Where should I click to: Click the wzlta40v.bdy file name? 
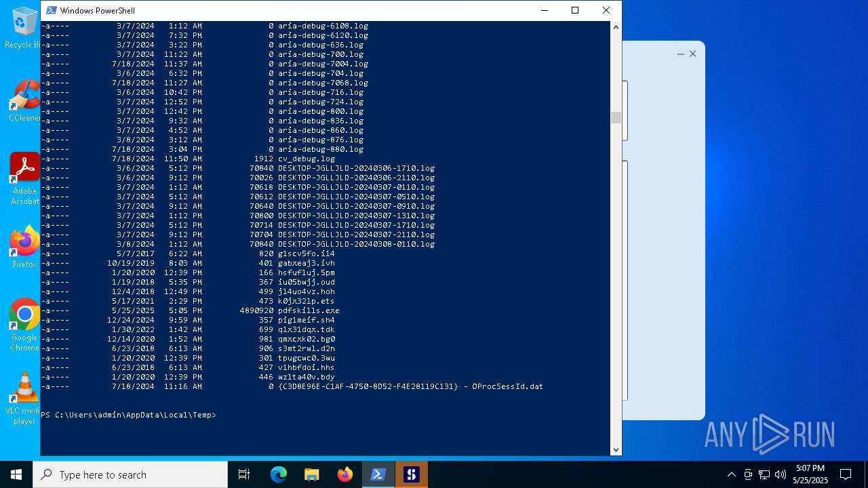click(307, 377)
